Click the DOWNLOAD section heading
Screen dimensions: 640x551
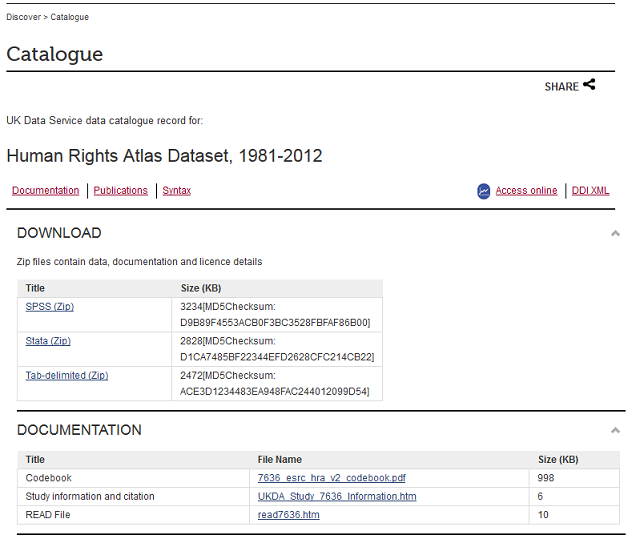coord(59,233)
